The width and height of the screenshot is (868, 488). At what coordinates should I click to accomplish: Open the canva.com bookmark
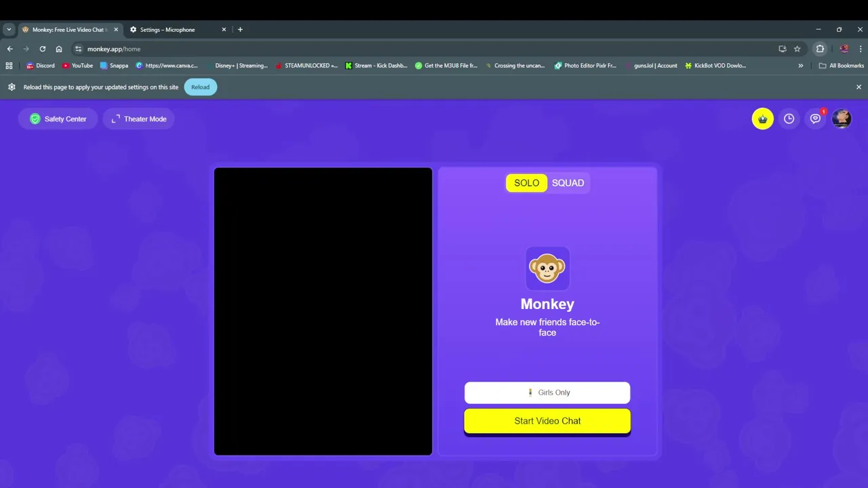[167, 66]
